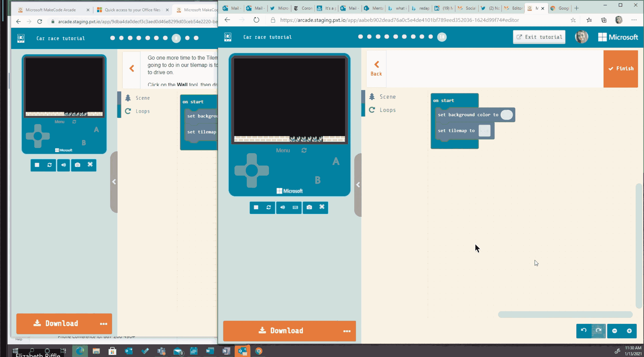The height and width of the screenshot is (357, 644).
Task: Switch to the Editor browser tab
Action: click(x=514, y=8)
